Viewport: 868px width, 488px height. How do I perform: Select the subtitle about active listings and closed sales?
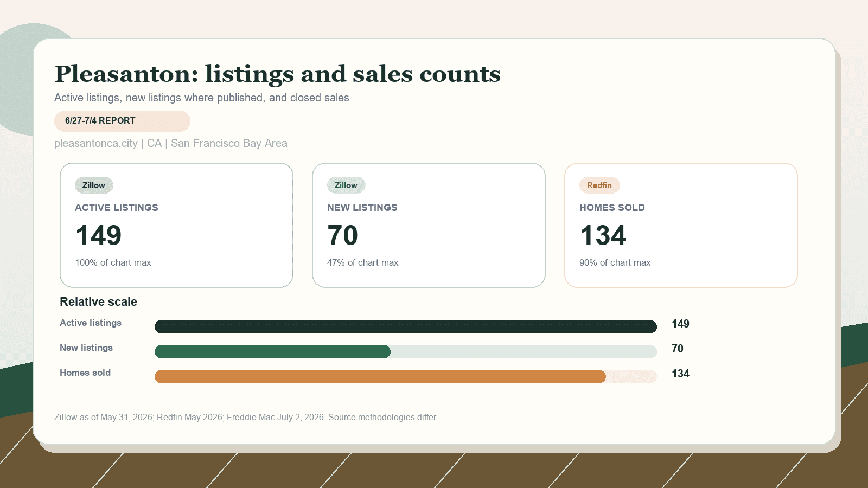pos(202,98)
